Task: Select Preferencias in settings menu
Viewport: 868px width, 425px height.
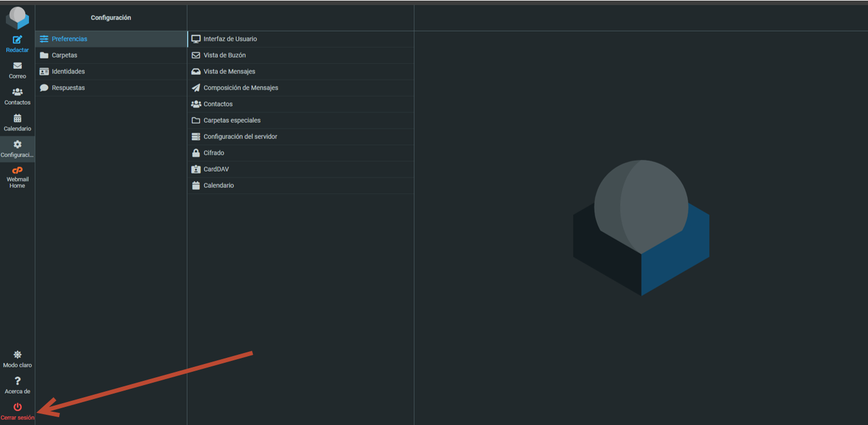Action: (x=69, y=39)
